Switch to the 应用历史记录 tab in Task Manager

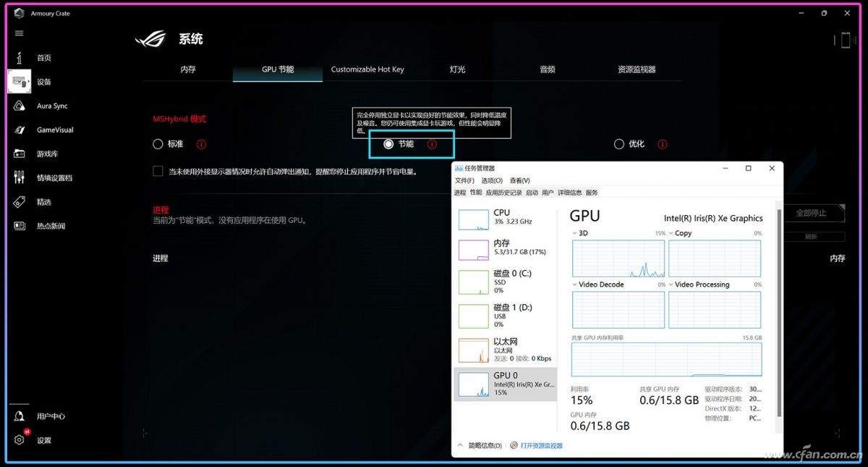pos(503,193)
